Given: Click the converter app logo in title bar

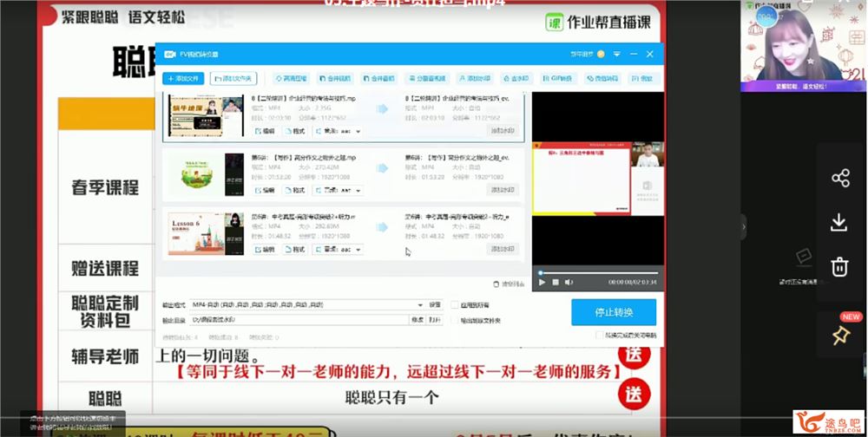Looking at the screenshot, I should tap(169, 55).
